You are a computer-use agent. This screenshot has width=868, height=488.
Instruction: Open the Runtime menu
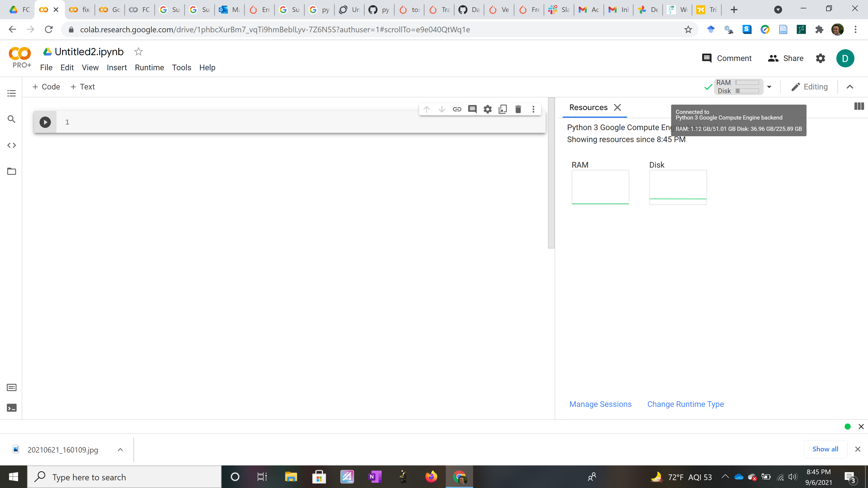click(x=149, y=67)
